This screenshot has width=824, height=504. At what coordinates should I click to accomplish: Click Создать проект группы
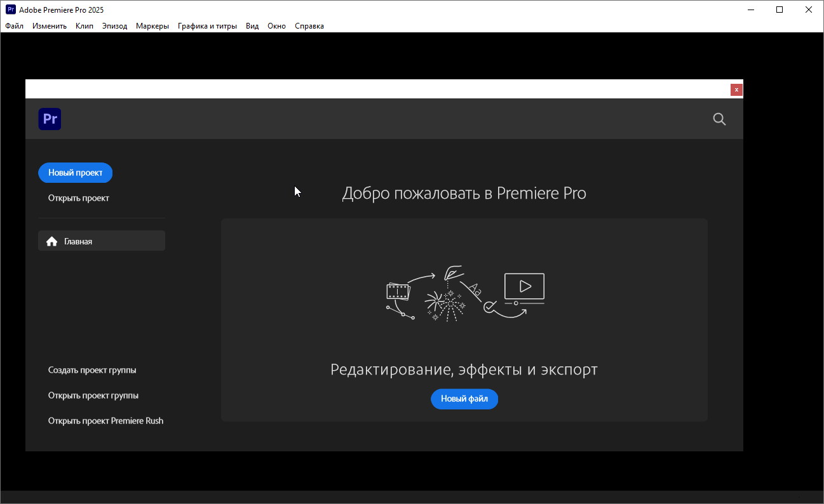pos(92,370)
